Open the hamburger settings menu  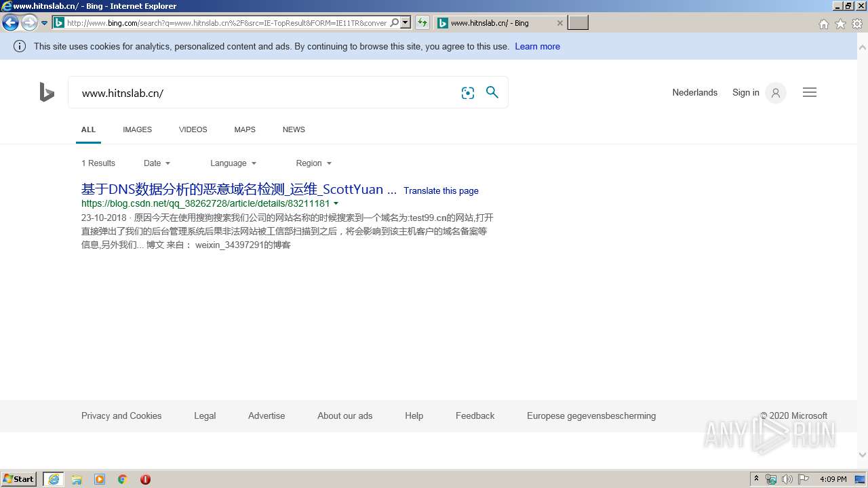(810, 92)
